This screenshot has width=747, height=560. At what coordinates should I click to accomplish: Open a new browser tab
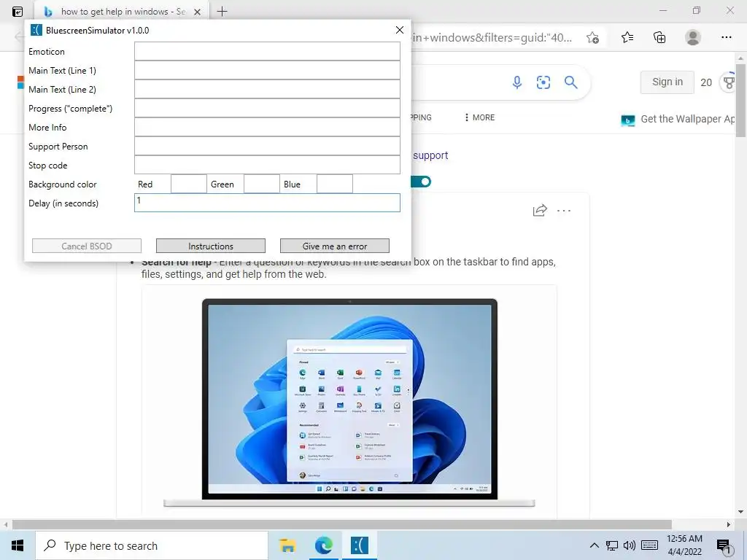click(222, 12)
